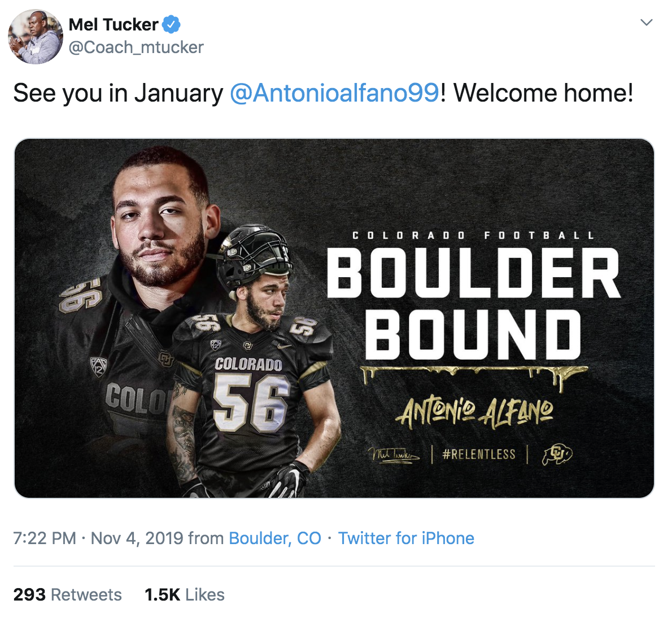Click the #RELENTLESS hashtag in the graphic

pos(479,454)
